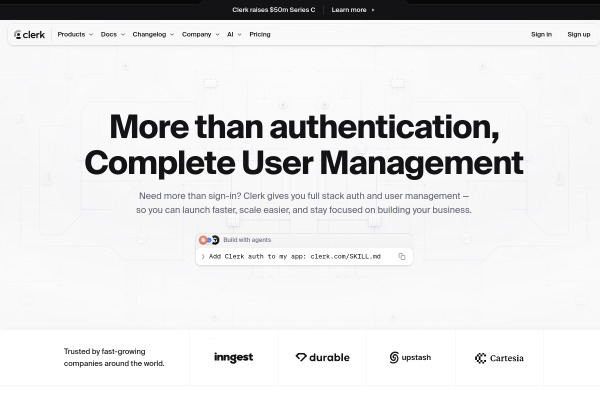
Task: Click the 'Clerk raises $50m Series C' announcement
Action: pos(274,10)
